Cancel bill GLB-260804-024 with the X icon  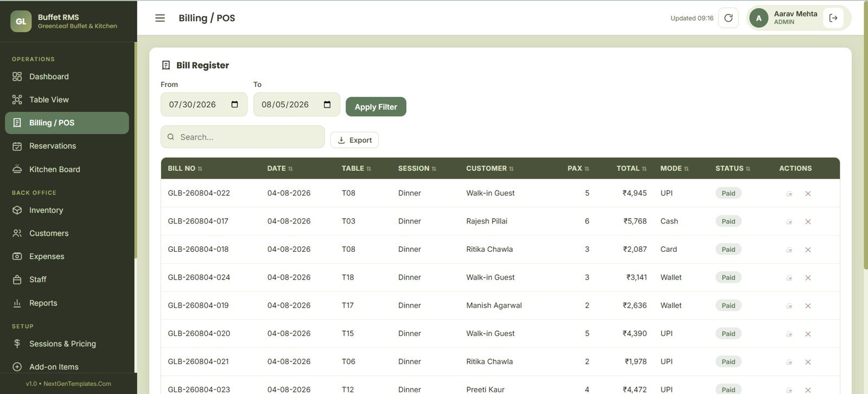point(808,278)
